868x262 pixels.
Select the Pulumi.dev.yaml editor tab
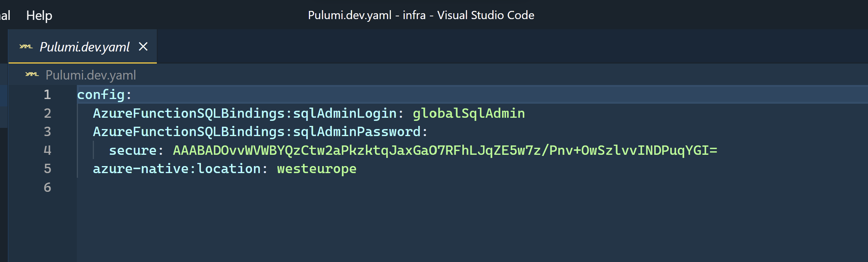point(84,47)
